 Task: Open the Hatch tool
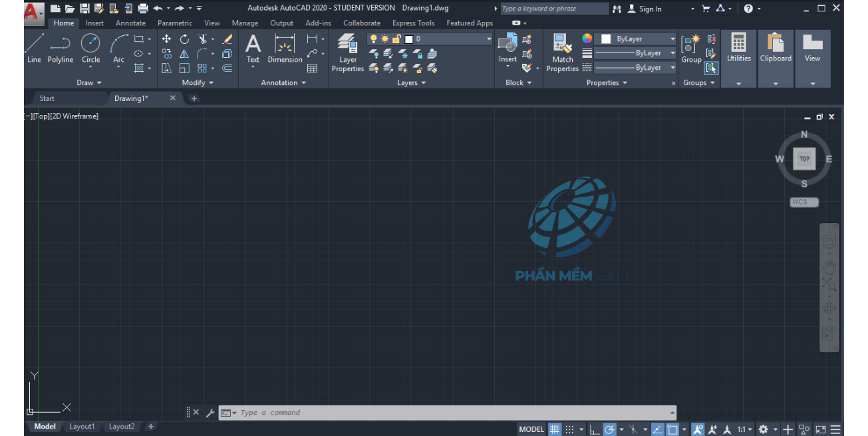139,68
